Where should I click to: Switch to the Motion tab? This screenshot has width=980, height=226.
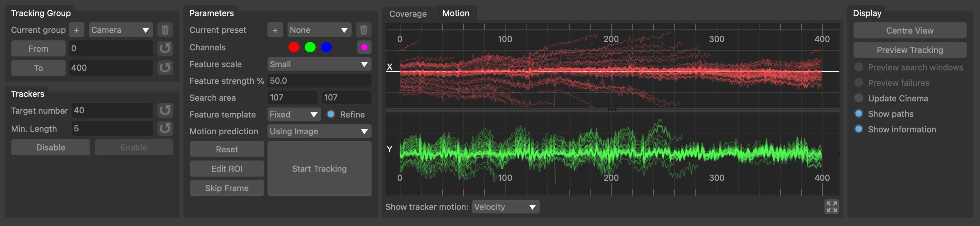click(456, 13)
